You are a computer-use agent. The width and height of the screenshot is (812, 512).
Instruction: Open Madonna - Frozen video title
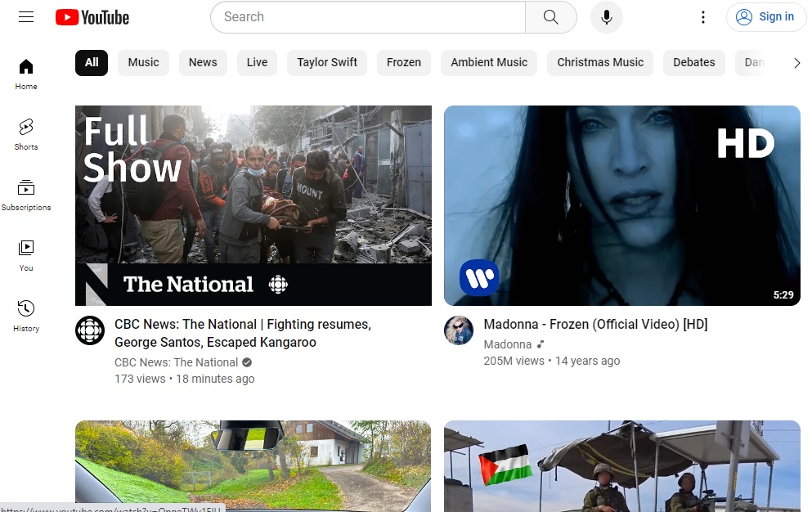pos(595,325)
